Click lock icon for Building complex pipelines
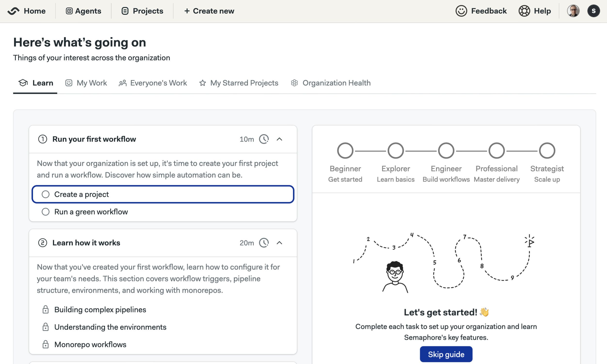This screenshot has height=364, width=607. click(46, 309)
